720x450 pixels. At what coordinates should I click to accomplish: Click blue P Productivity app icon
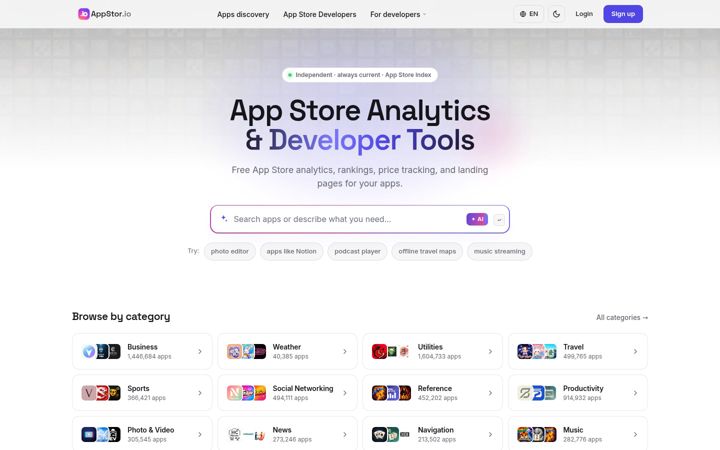(537, 393)
